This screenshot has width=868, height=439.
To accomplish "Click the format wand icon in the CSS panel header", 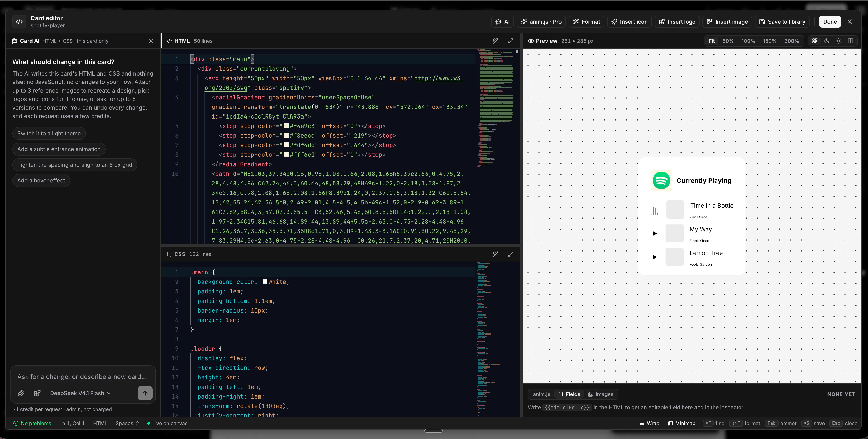I will pyautogui.click(x=495, y=254).
